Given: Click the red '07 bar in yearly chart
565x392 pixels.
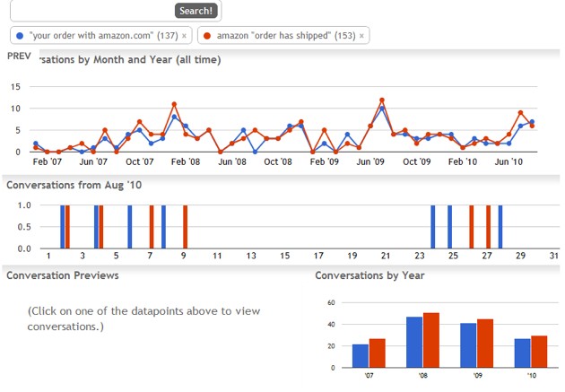Looking at the screenshot, I should [378, 353].
